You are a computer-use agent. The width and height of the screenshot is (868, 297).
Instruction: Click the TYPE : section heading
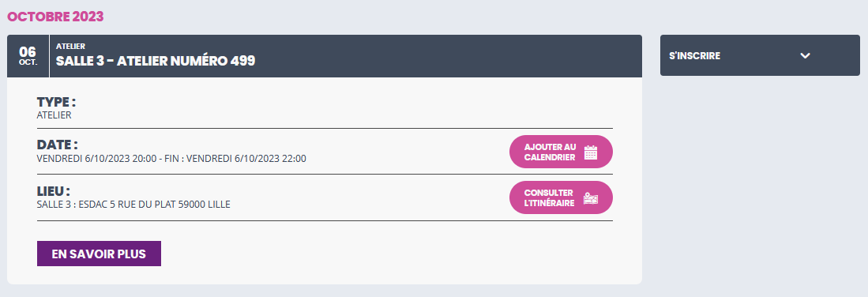(56, 103)
